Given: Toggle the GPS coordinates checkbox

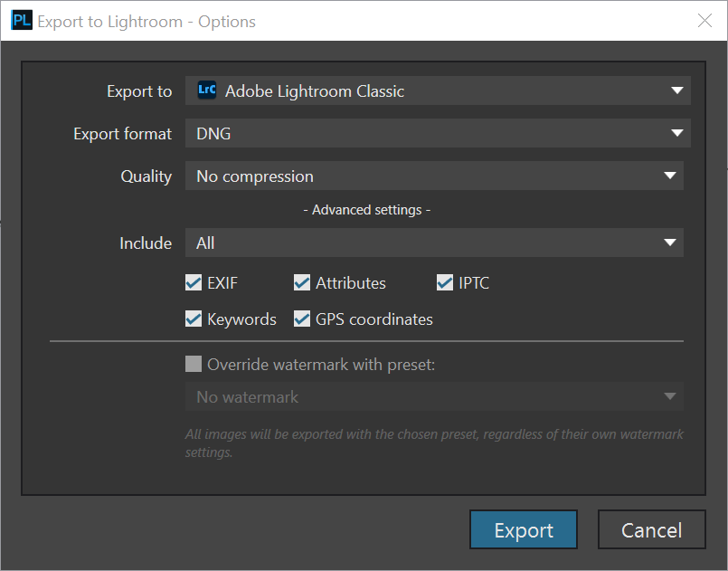Looking at the screenshot, I should click(302, 319).
